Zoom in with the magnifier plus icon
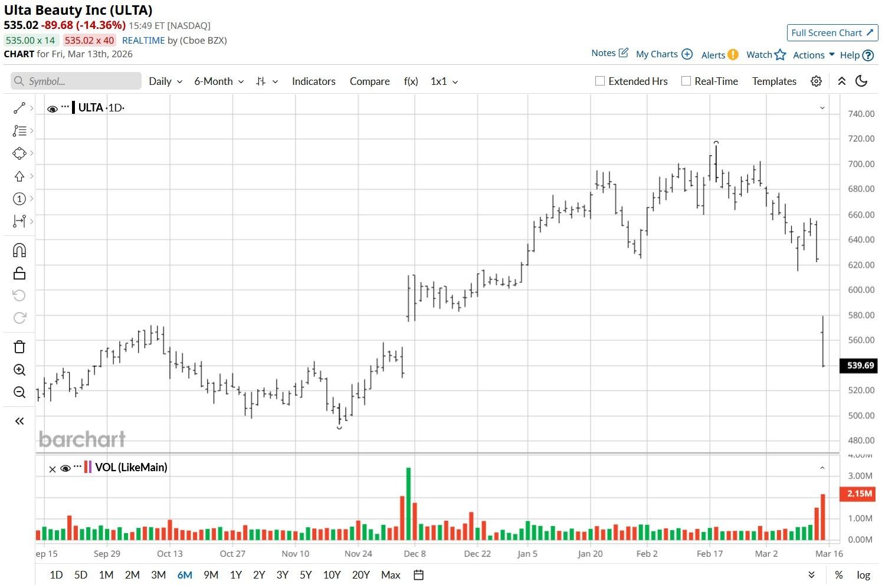 coord(19,370)
